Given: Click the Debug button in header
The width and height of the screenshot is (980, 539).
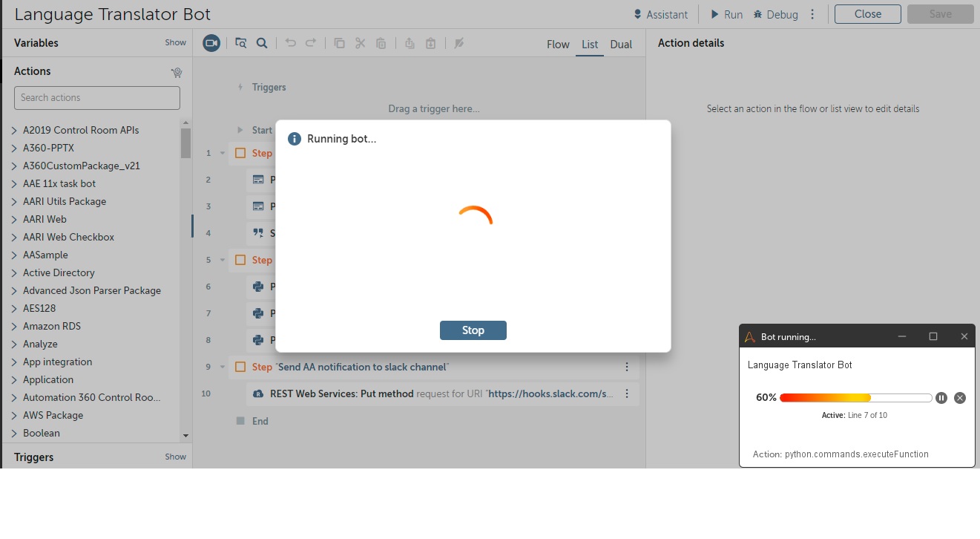Looking at the screenshot, I should pos(776,14).
